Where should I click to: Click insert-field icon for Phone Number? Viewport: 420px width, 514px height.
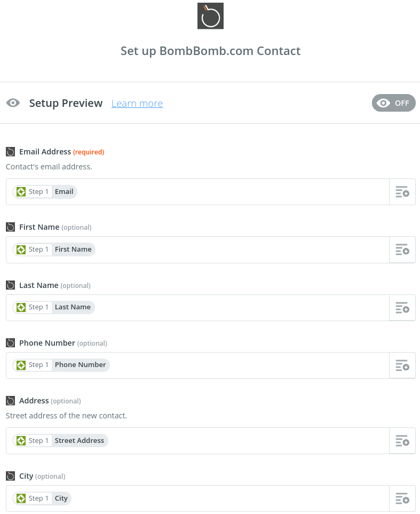[x=402, y=365]
